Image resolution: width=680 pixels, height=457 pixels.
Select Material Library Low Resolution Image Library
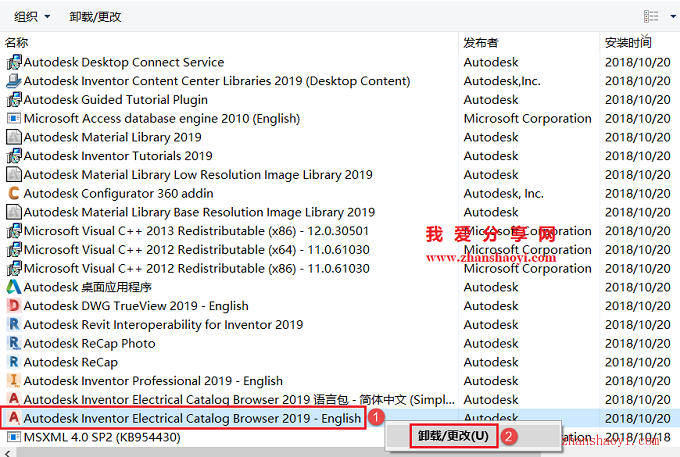pyautogui.click(x=198, y=174)
